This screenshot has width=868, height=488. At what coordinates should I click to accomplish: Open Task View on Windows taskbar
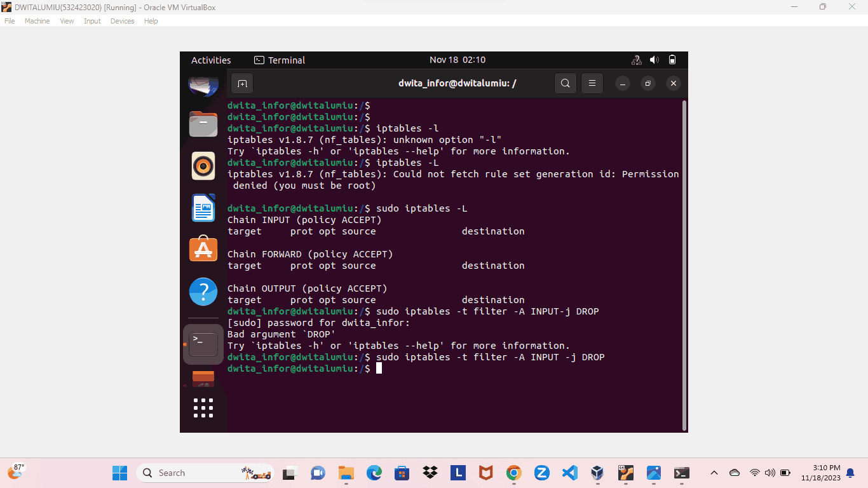[x=290, y=473]
